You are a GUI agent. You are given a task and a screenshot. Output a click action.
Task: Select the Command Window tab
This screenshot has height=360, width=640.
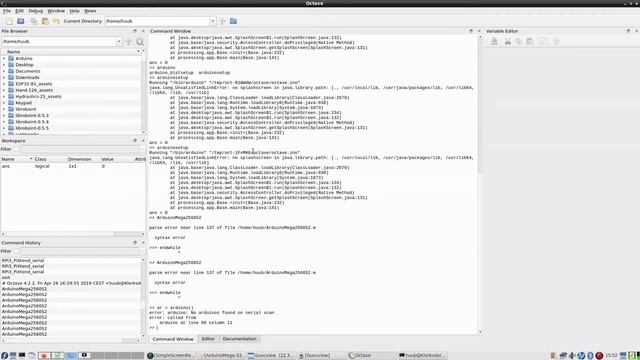(x=173, y=339)
